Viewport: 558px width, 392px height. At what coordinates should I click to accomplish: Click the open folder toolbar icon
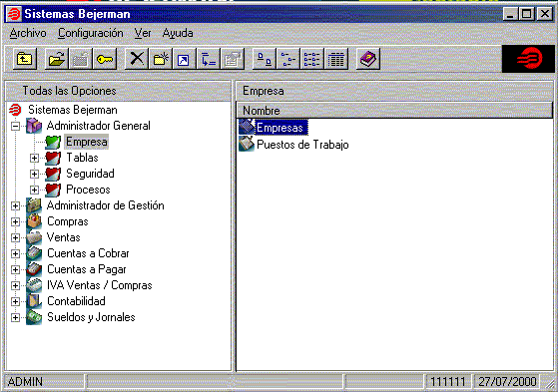click(57, 59)
